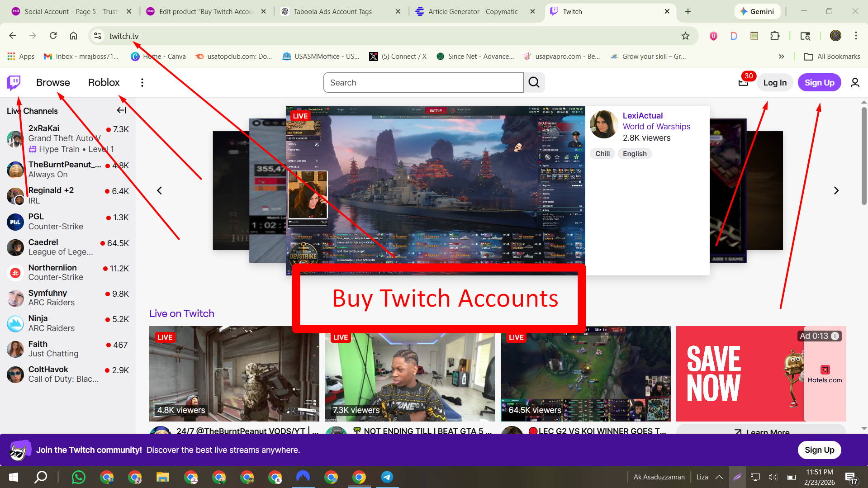Open ColtHavok Call of Duty channel
Viewport: 868px width, 488px height.
pyautogui.click(x=68, y=374)
